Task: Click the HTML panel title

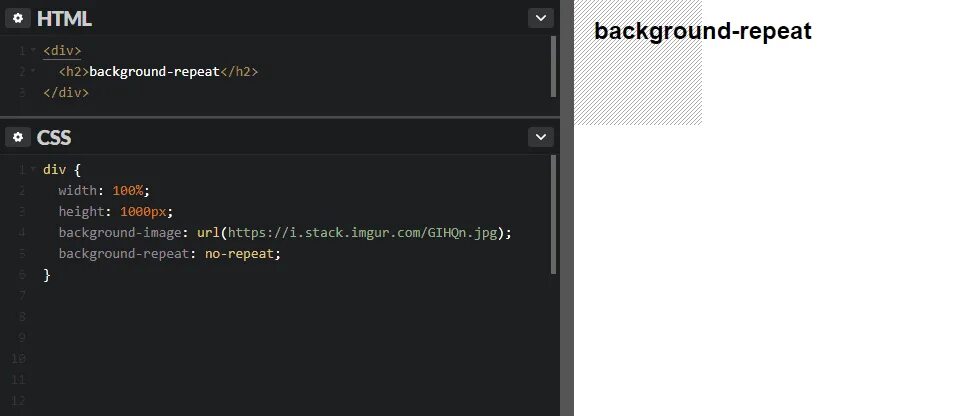Action: pos(64,19)
